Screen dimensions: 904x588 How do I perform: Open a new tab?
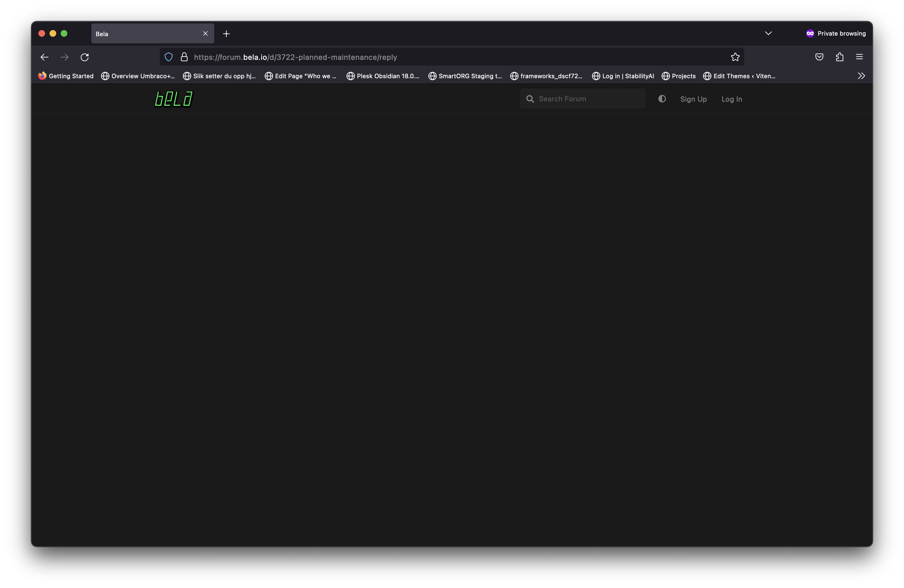coord(226,34)
